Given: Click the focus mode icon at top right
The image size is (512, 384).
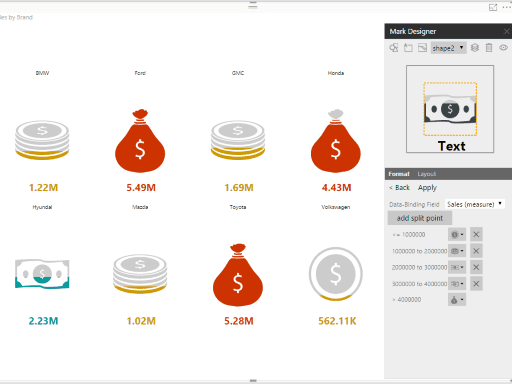Looking at the screenshot, I should (493, 7).
